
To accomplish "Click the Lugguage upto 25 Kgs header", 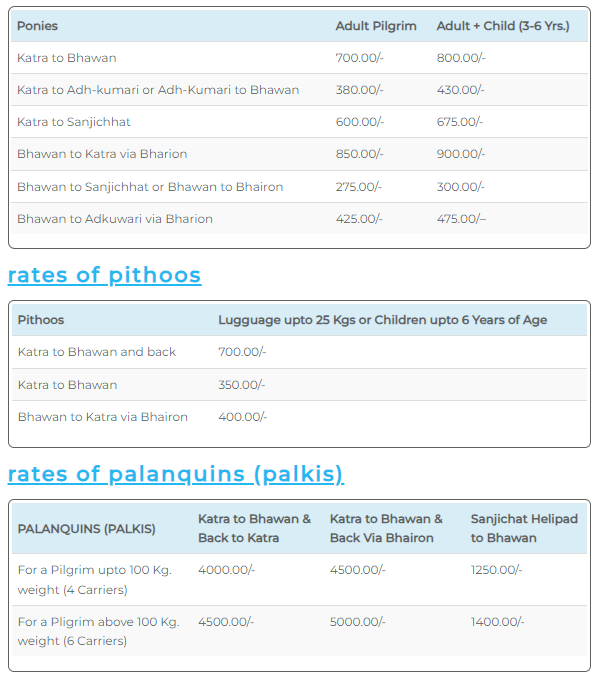I will click(x=382, y=320).
